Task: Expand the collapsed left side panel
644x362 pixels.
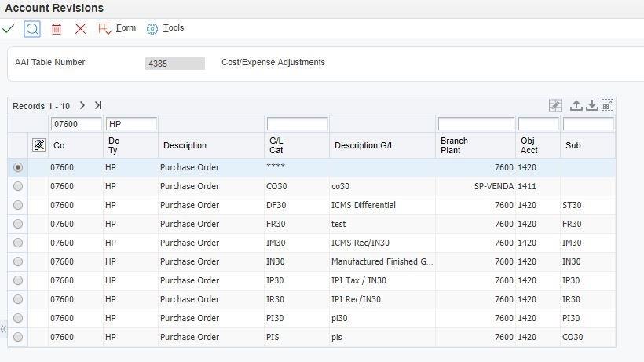Action: click(x=4, y=329)
